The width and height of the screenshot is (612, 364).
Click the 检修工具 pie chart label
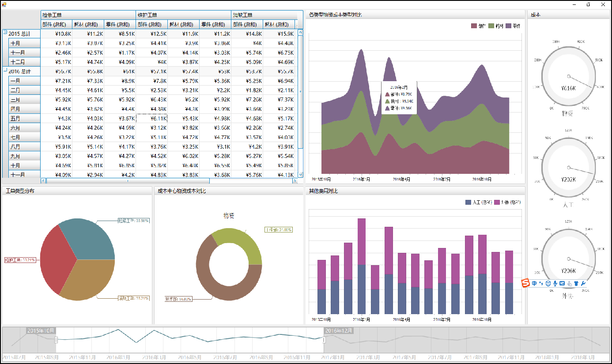tap(133, 220)
